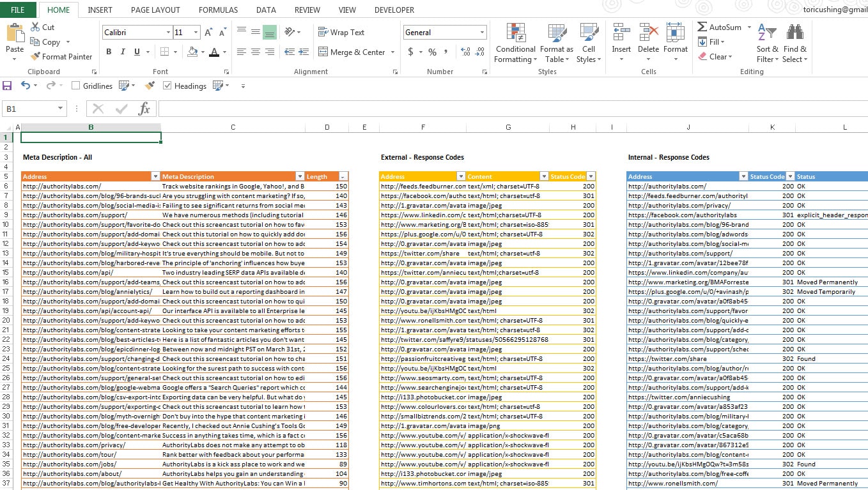Screen dimensions: 868x490
Task: Toggle Underline formatting
Action: [137, 52]
